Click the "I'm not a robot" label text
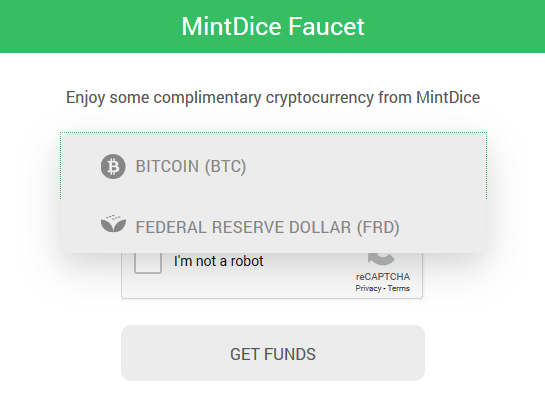The image size is (545, 412). [219, 261]
